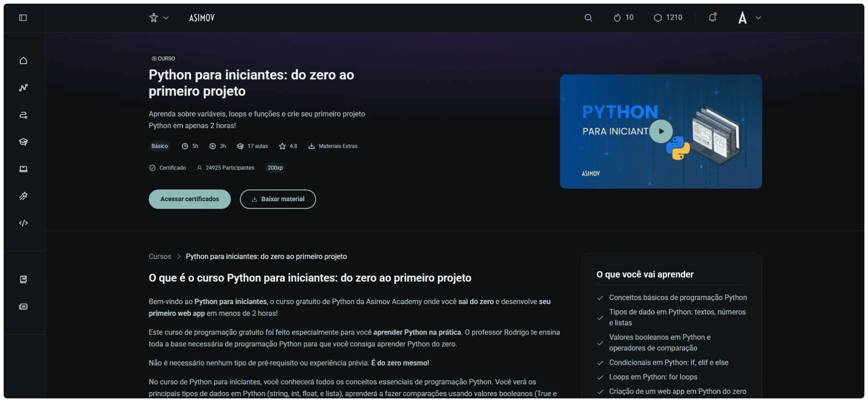Viewport: 868px width, 402px height.
Task: Click the hexagon points counter 1210
Action: click(668, 18)
